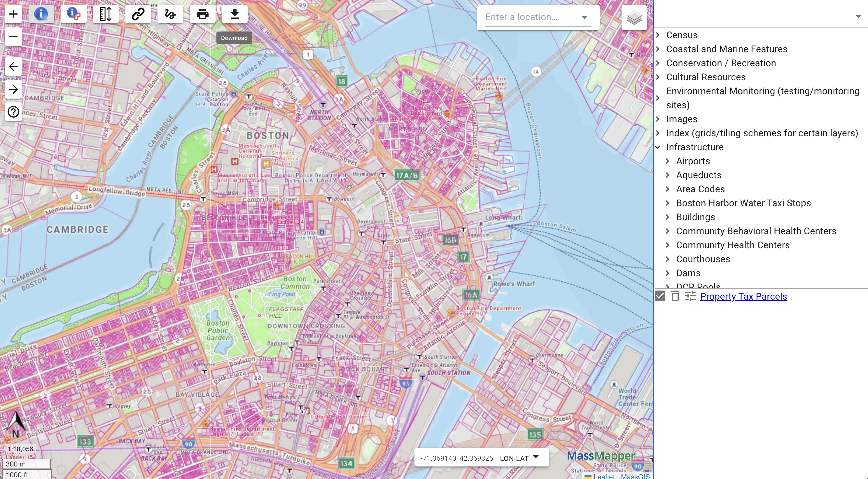Viewport: 868px width, 479px height.
Task: Click the MassMapper logo
Action: [601, 456]
